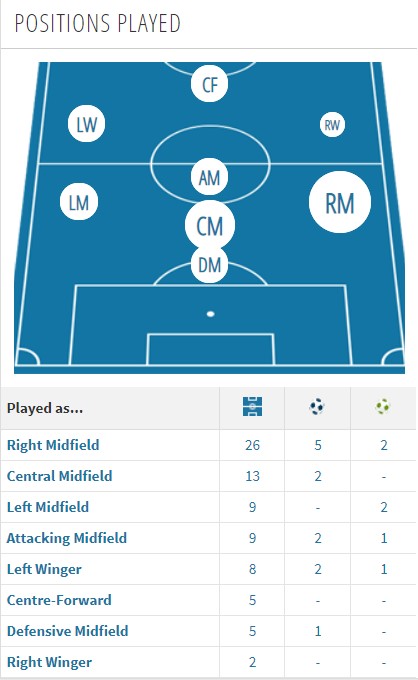The height and width of the screenshot is (680, 418).
Task: Select the CM position circle
Action: click(x=210, y=226)
